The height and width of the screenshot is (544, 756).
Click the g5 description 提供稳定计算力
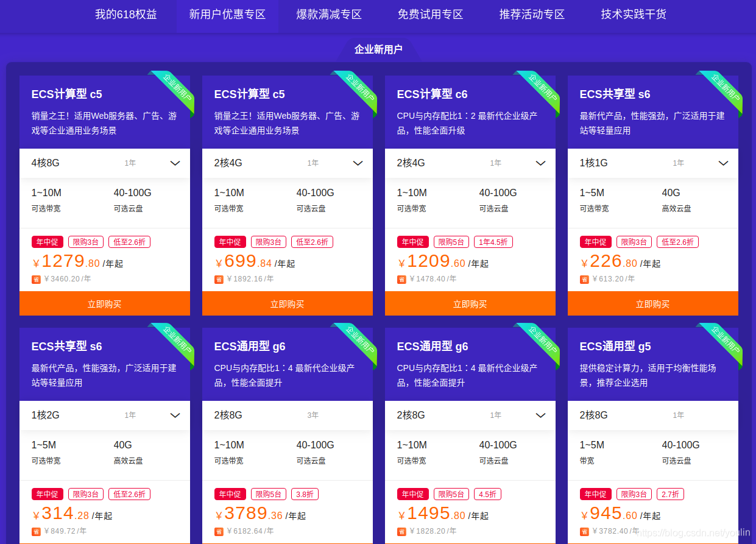[648, 375]
